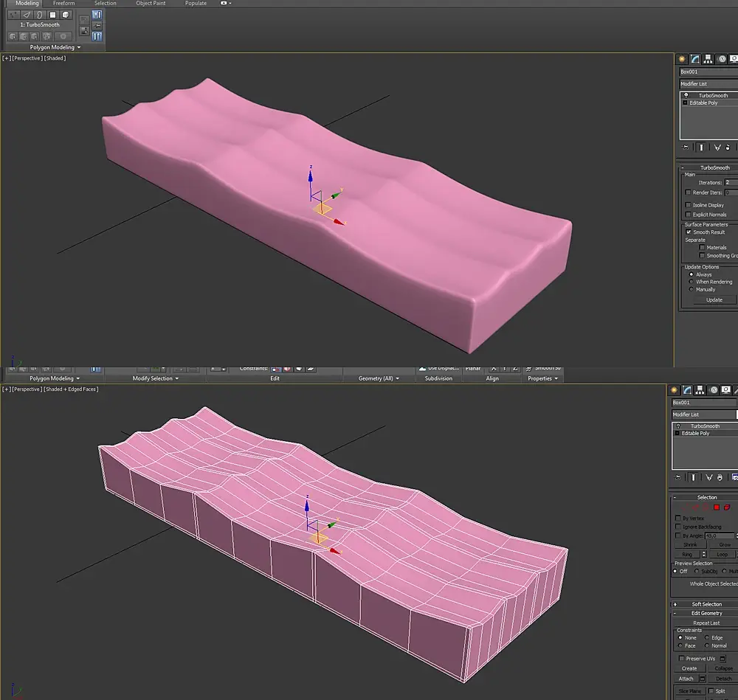
Task: Enable the Isoline Display checkbox
Action: pos(689,205)
